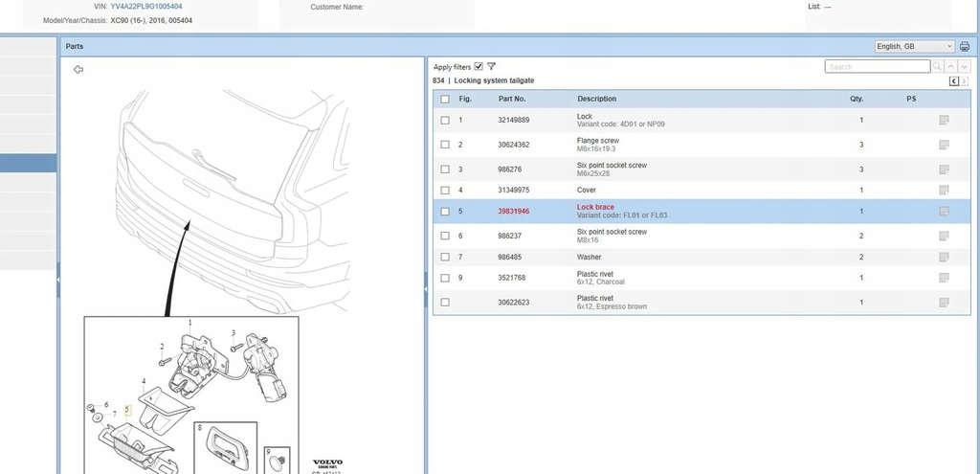
Task: Click the VIN link YV4A22PL9G1005404
Action: [x=146, y=7]
